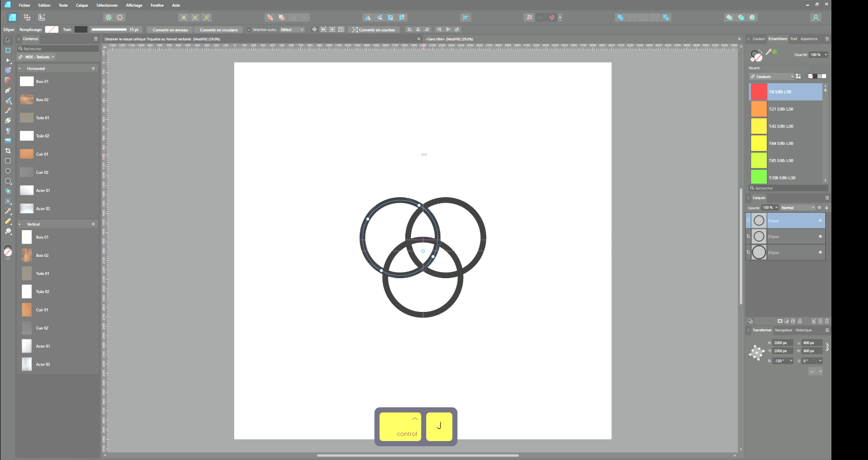Viewport: 868px width, 460px height.
Task: Toggle the Sélection auto checkbox
Action: 249,30
